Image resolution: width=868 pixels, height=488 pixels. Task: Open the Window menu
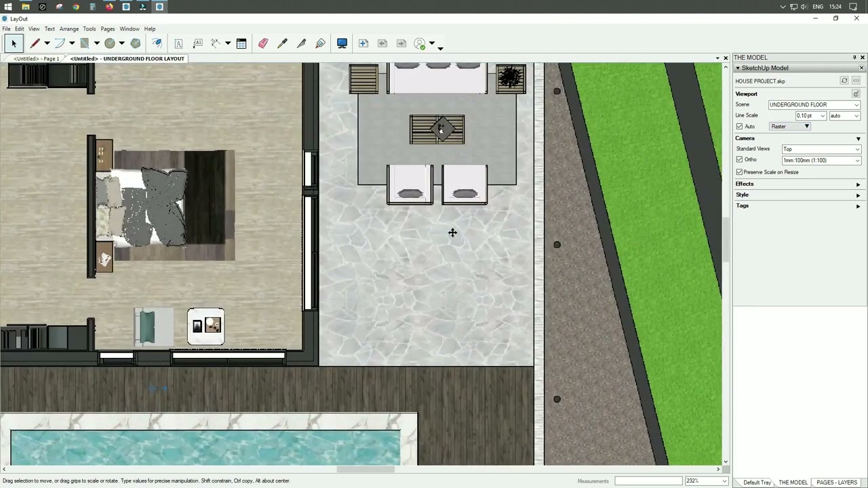[130, 29]
